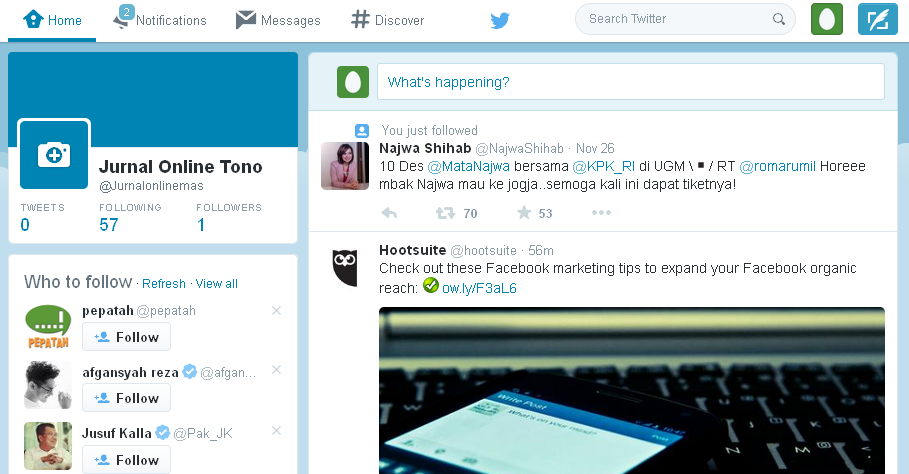909x474 pixels.
Task: Reply to Najwa Shihab's tweet
Action: tap(389, 213)
